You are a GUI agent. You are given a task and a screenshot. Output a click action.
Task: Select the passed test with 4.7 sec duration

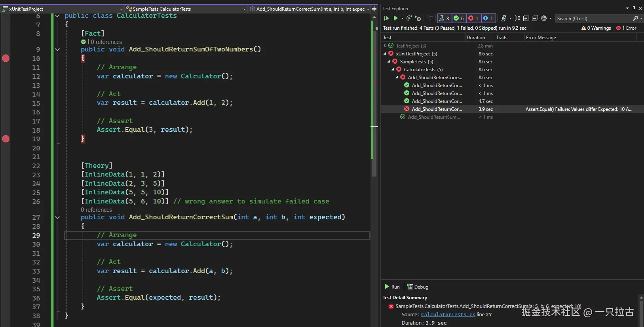pyautogui.click(x=512, y=101)
